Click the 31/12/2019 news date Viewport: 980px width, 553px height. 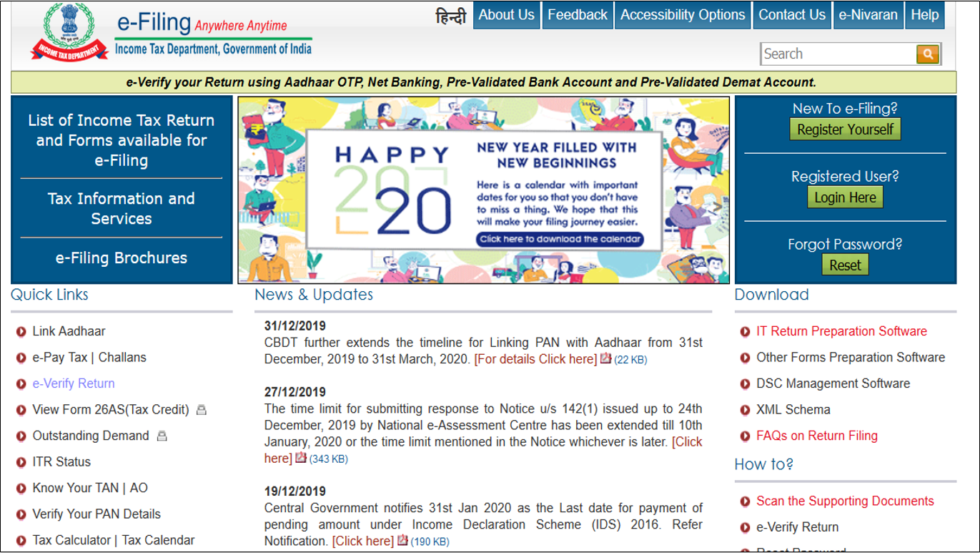[295, 326]
